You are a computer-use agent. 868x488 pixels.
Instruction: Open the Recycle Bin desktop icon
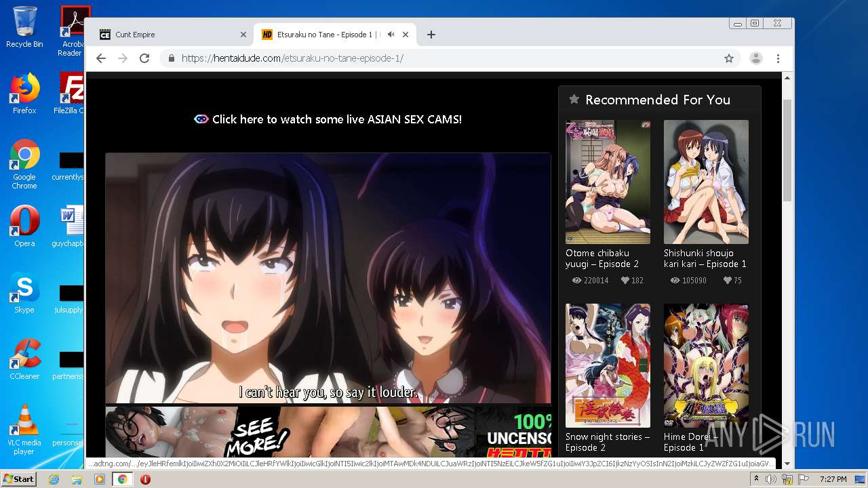tap(24, 27)
